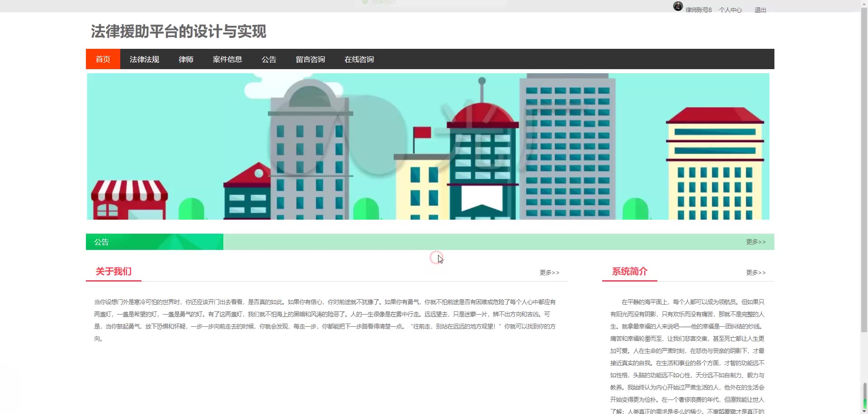The width and height of the screenshot is (868, 414).
Task: Select the 首页 navigation tab
Action: tap(103, 59)
